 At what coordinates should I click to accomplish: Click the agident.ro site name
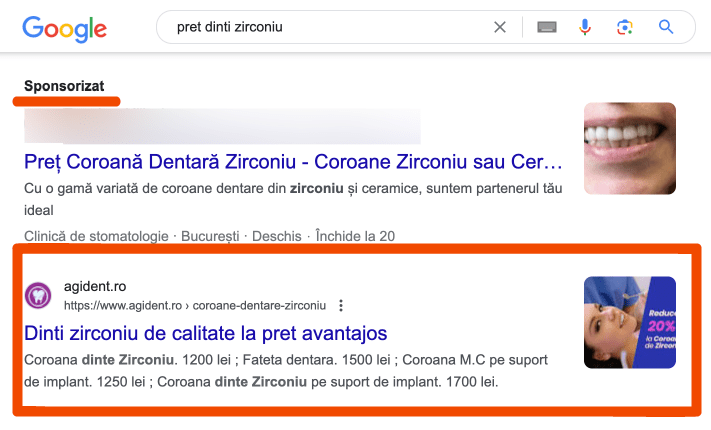pos(95,286)
